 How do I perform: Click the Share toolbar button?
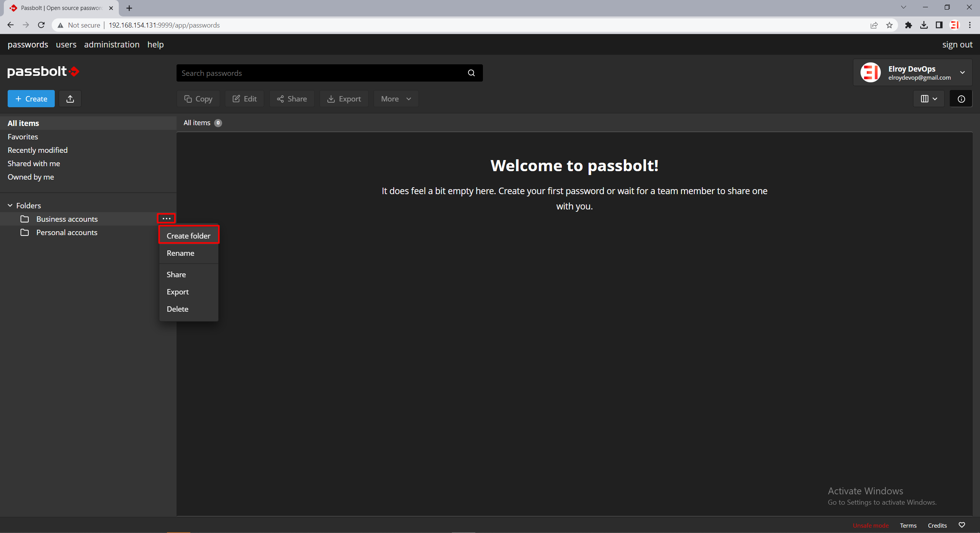[292, 99]
